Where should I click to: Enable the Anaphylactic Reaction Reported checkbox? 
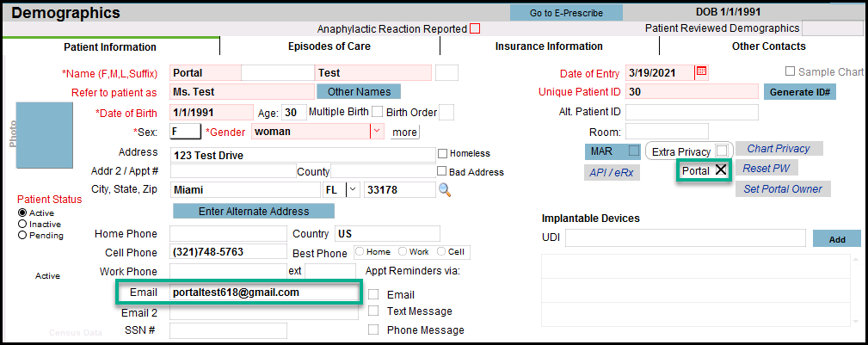click(475, 28)
